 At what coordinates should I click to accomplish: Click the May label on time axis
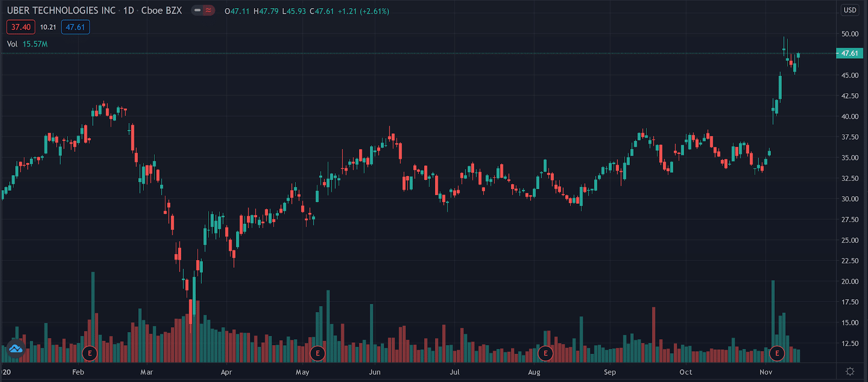click(302, 372)
